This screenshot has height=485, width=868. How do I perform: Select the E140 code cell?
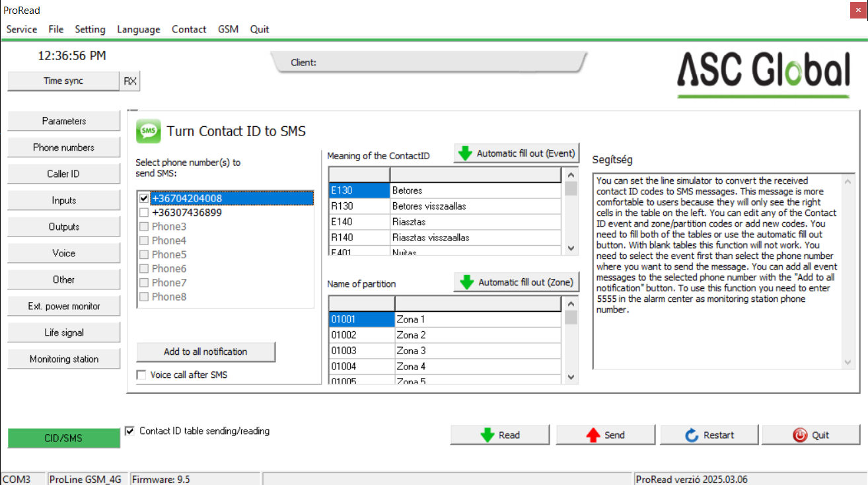click(x=359, y=221)
